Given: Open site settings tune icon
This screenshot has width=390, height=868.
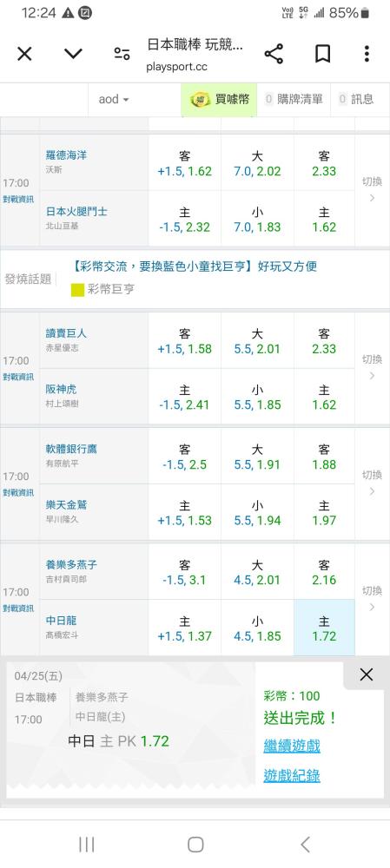Looking at the screenshot, I should pyautogui.click(x=122, y=54).
